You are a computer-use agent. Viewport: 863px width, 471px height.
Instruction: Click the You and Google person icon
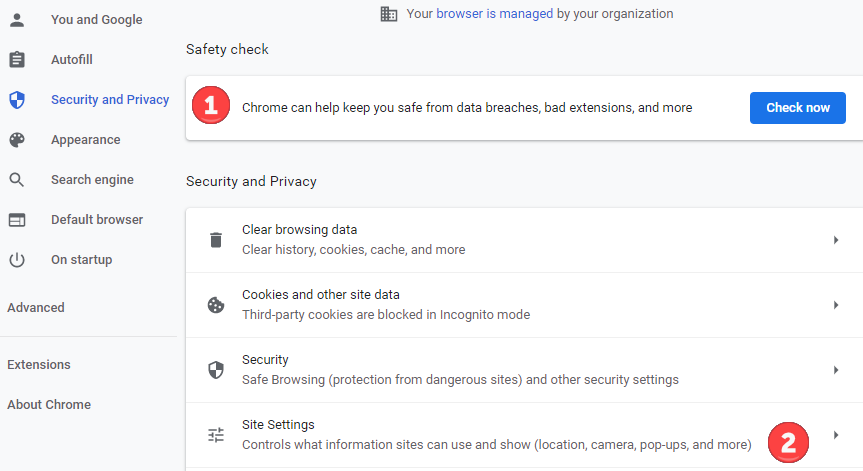tap(17, 20)
